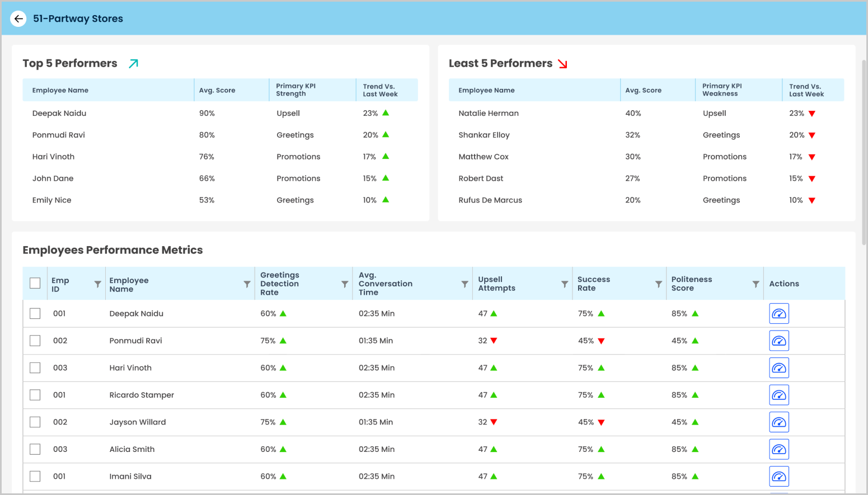Viewport: 868px width, 495px height.
Task: Click the Employees Performance Metrics heading
Action: [113, 250]
